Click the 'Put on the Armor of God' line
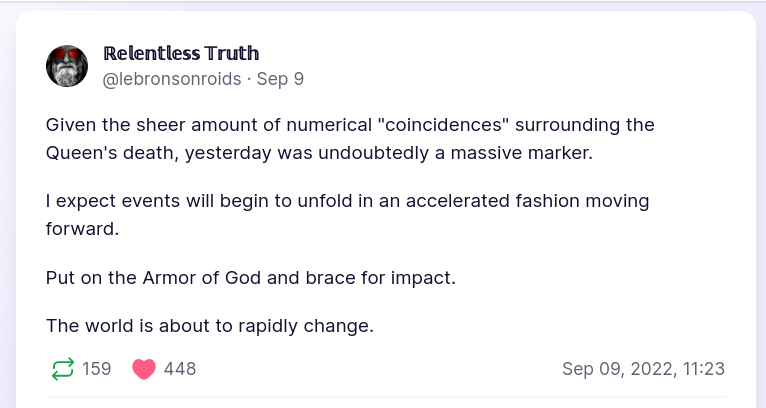Screen dimensions: 766x408 click(x=250, y=277)
